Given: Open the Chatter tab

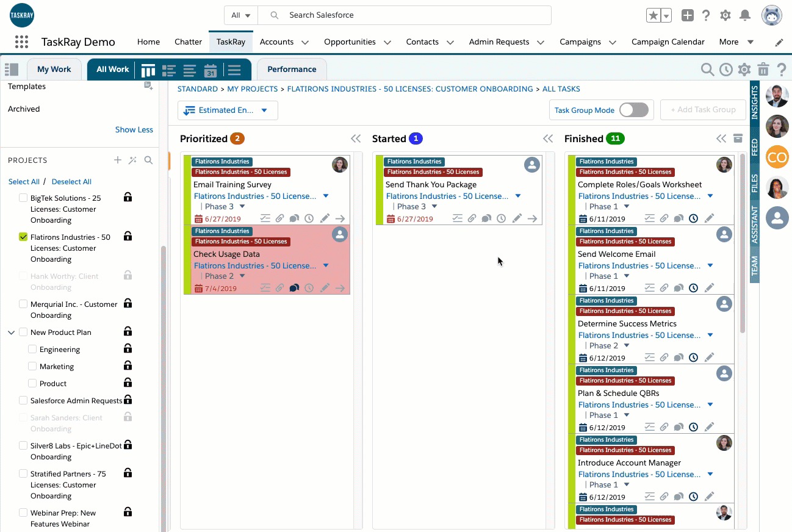Looking at the screenshot, I should [x=188, y=42].
